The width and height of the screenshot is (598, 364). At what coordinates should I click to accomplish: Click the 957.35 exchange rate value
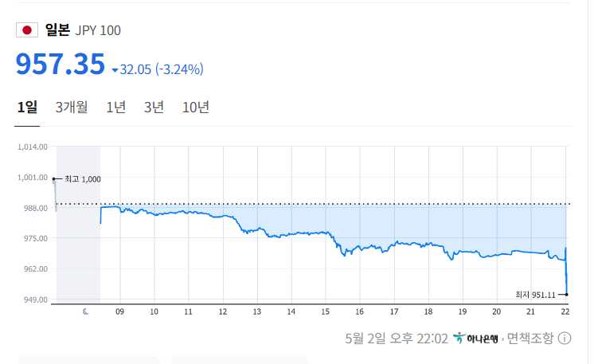coord(60,65)
